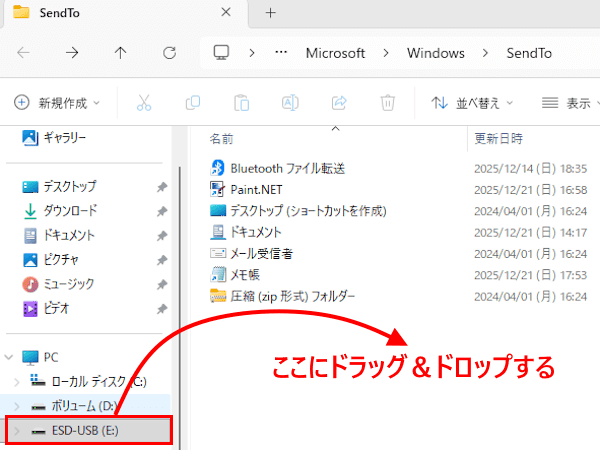
Task: Click the PC monitor icon in address bar
Action: click(x=221, y=52)
